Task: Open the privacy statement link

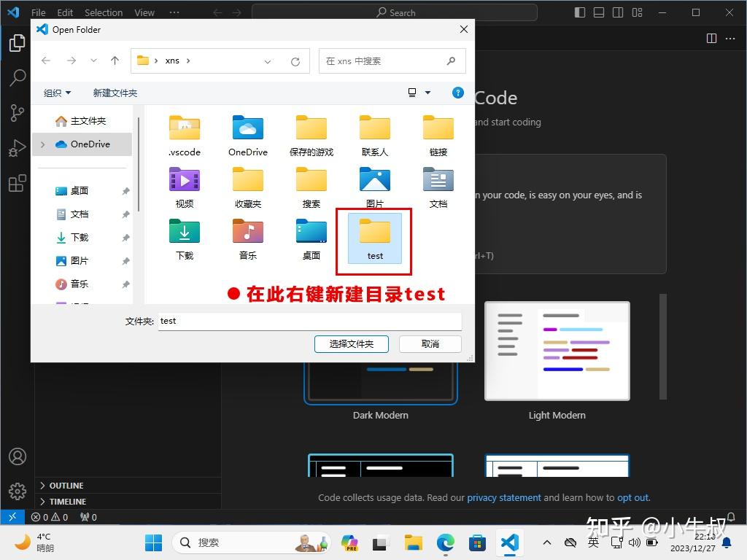Action: coord(503,497)
